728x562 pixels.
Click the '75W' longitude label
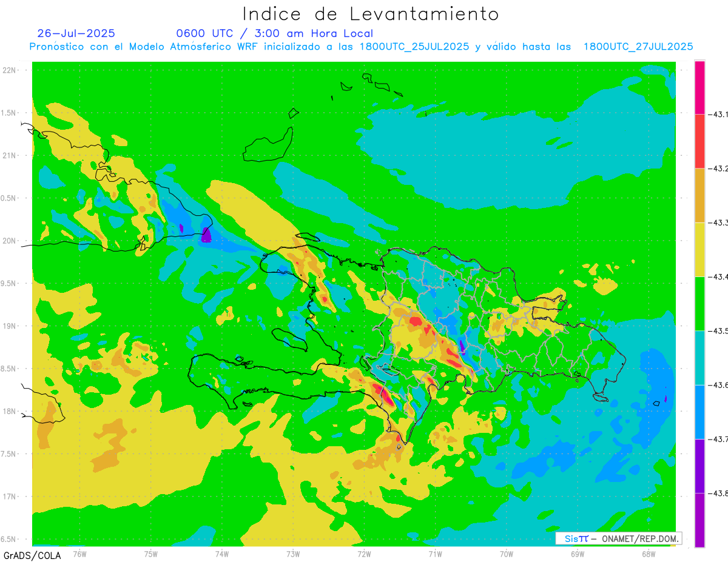(151, 554)
